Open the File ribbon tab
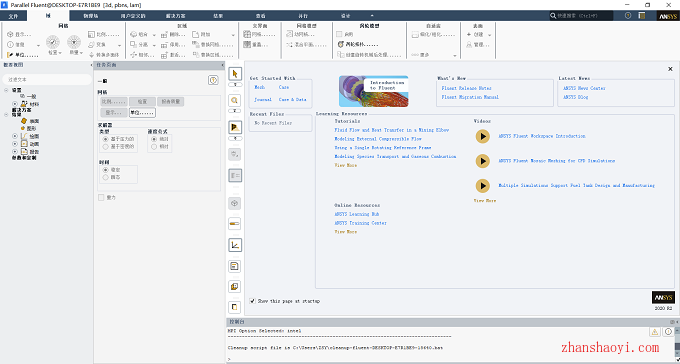This screenshot has width=680, height=364. pyautogui.click(x=13, y=16)
